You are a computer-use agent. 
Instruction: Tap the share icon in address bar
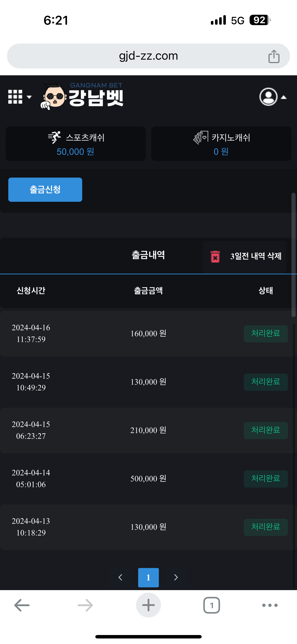274,56
